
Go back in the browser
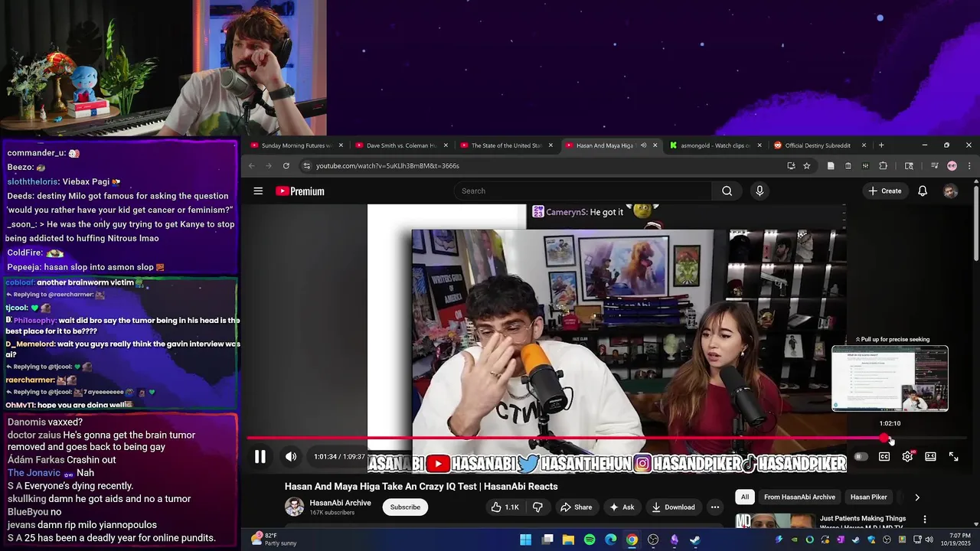coord(251,166)
